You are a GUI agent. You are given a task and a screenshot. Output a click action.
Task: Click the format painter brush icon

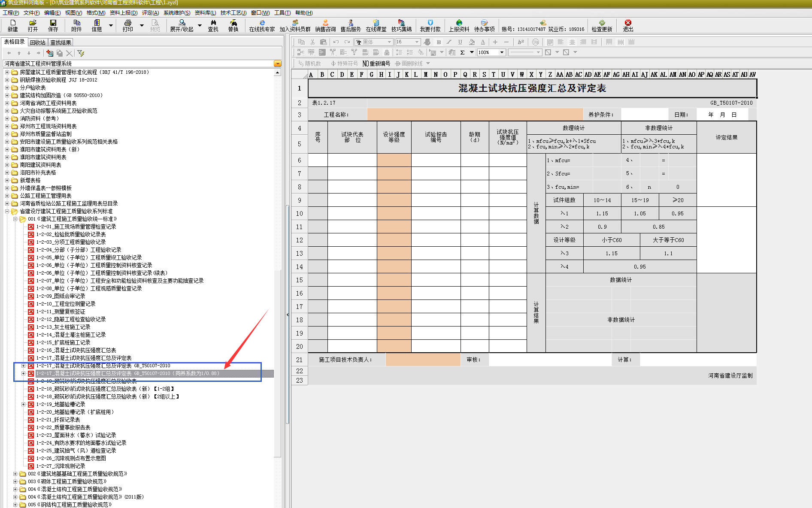click(x=427, y=42)
